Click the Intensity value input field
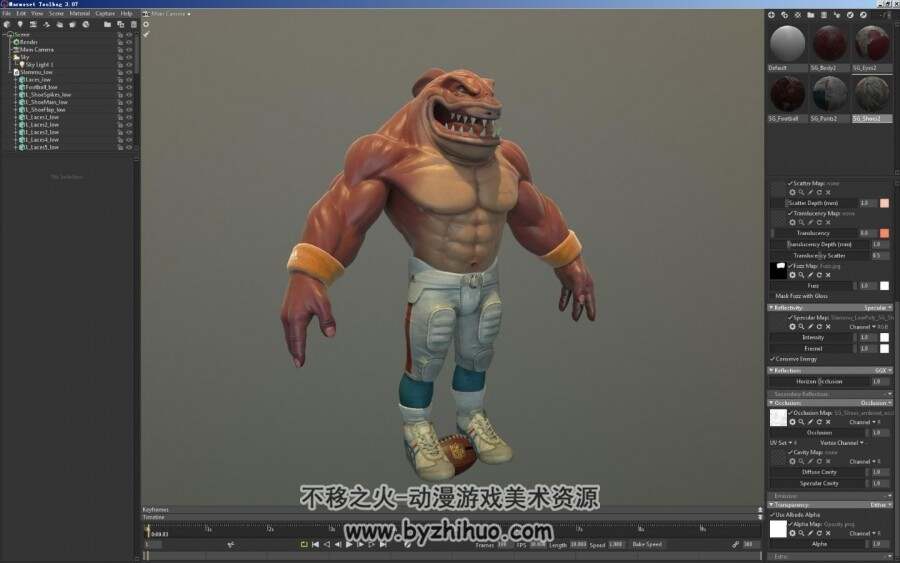Viewport: 900px width, 563px height. pos(866,337)
